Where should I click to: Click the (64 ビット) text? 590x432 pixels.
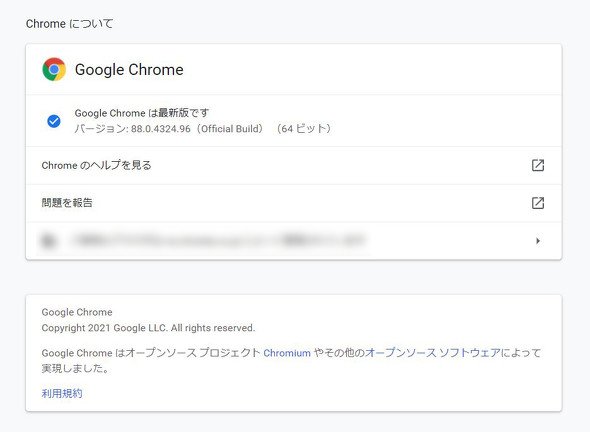pos(304,129)
